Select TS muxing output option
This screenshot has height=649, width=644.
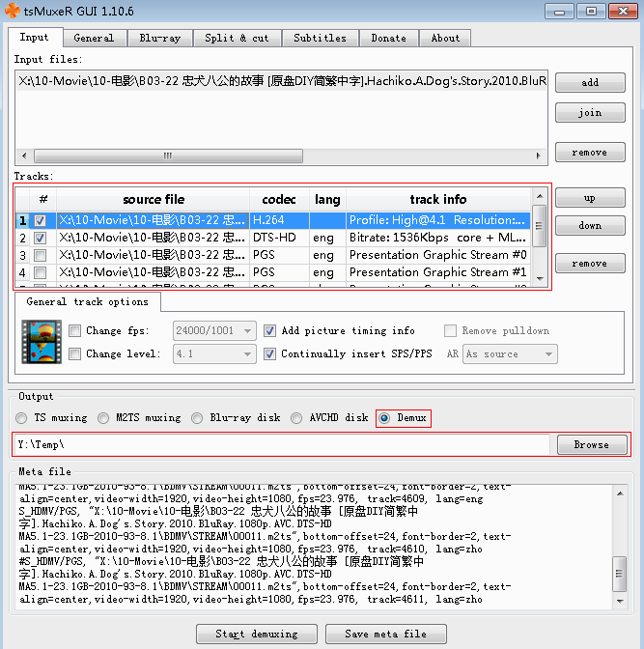(x=21, y=418)
